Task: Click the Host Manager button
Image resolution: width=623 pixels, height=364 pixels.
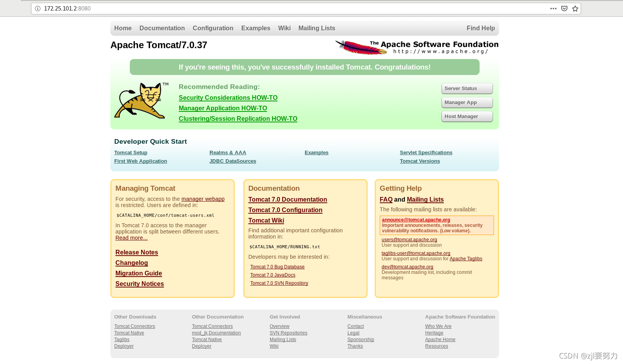Action: click(x=467, y=117)
